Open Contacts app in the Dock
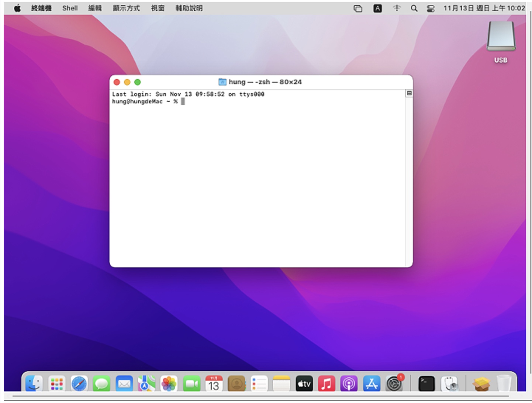 pyautogui.click(x=236, y=384)
